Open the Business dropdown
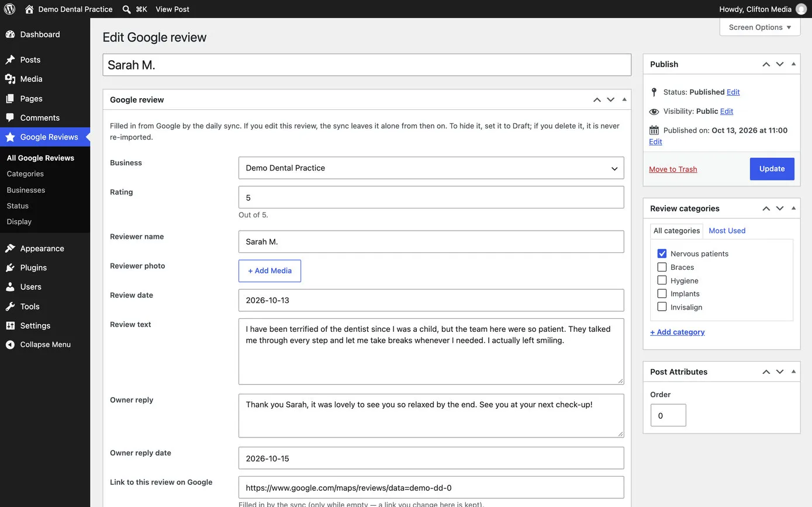Viewport: 812px width, 507px height. click(431, 168)
